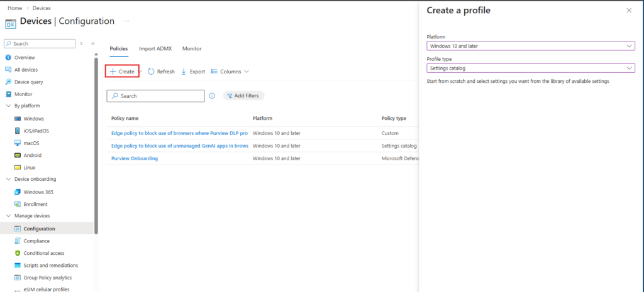
Task: Click the Refresh icon in toolbar
Action: (152, 72)
